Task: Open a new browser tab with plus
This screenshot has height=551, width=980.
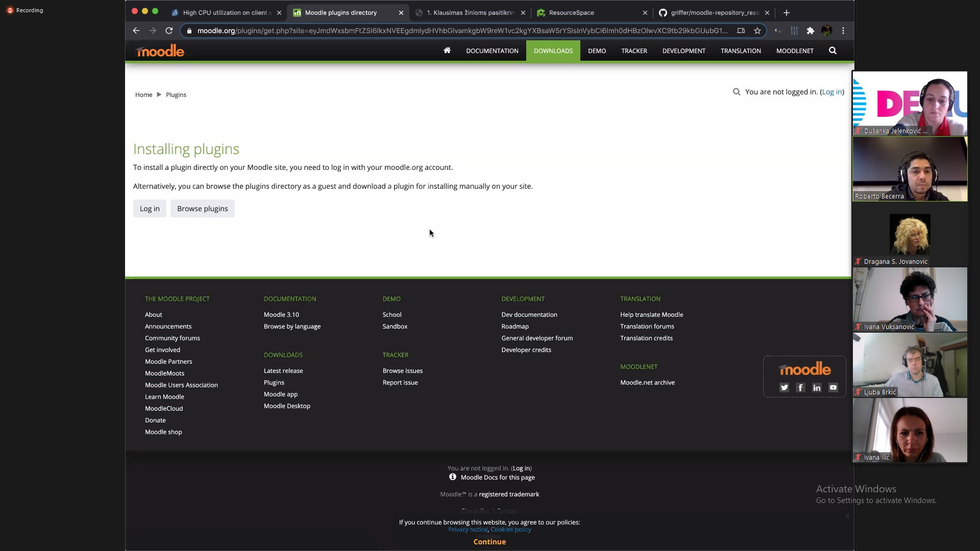Action: click(x=787, y=13)
